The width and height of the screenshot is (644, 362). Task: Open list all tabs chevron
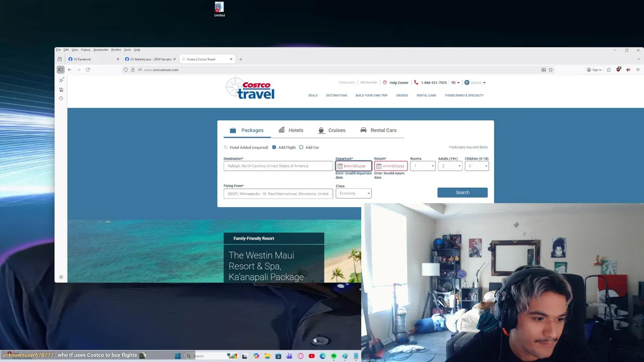tap(639, 59)
